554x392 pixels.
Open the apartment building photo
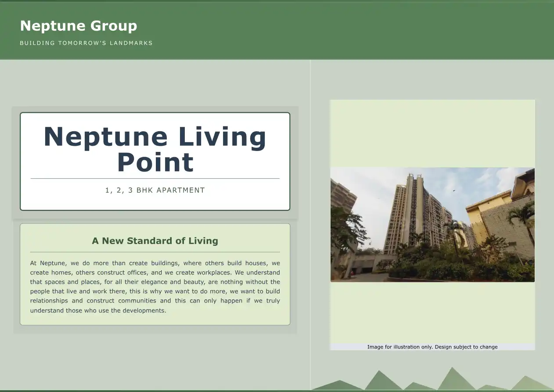[432, 224]
